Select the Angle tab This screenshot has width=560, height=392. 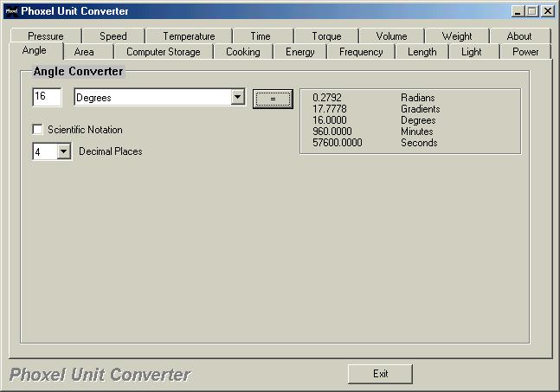tap(35, 50)
